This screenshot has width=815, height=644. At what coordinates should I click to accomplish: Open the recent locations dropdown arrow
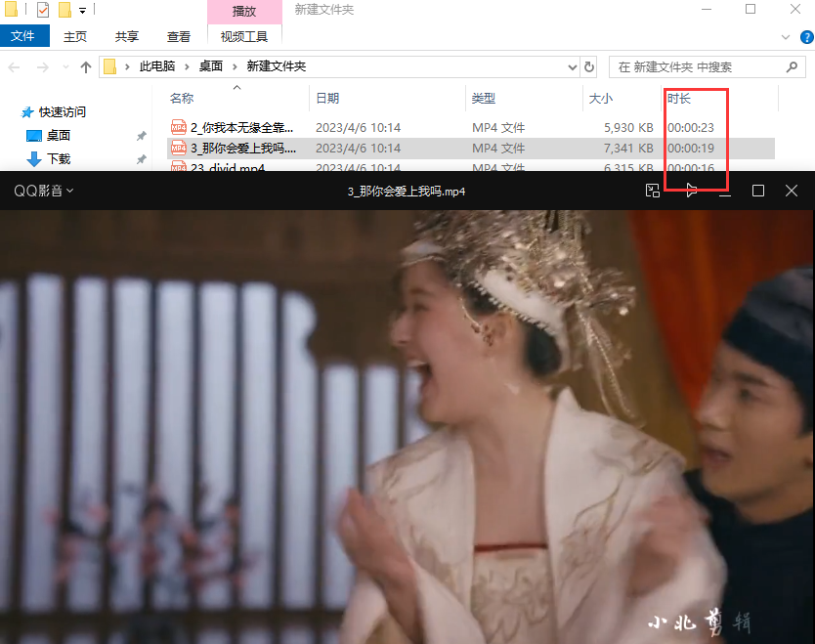click(65, 67)
